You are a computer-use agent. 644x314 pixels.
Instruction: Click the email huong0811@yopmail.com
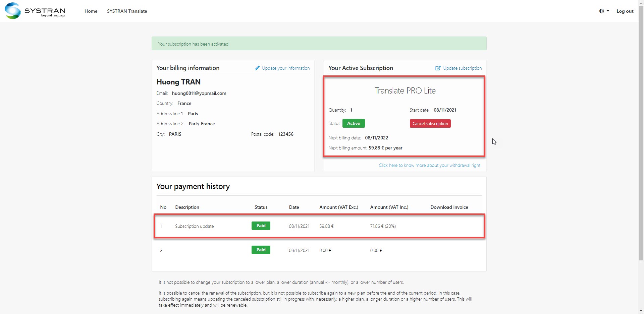(x=199, y=93)
